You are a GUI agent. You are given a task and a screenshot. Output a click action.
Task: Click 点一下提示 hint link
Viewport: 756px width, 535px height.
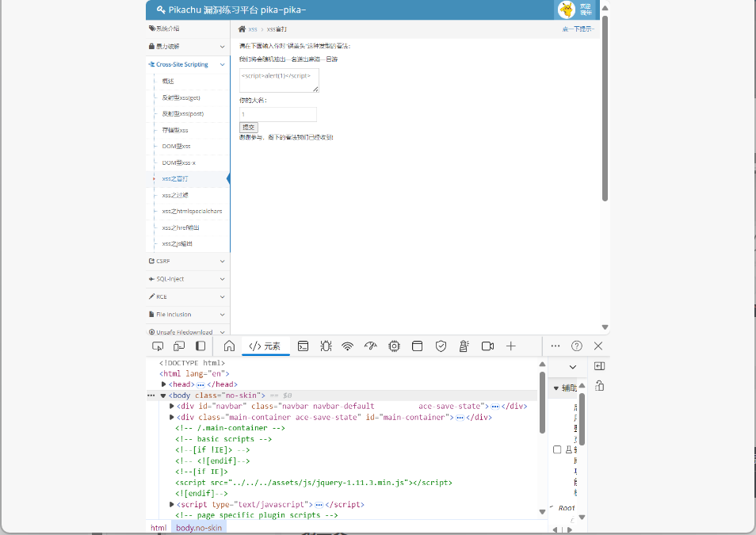(578, 29)
